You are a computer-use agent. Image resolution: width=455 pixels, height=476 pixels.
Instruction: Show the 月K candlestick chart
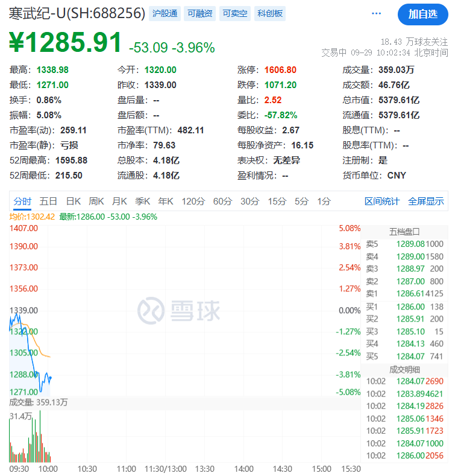119,202
